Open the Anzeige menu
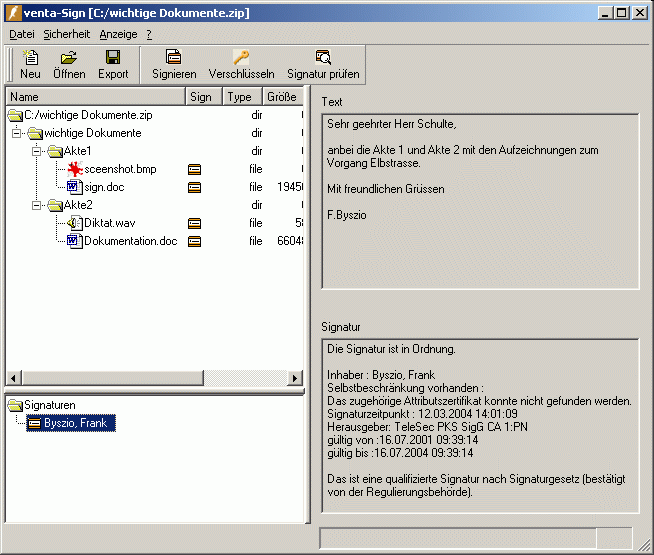This screenshot has width=654, height=555. pos(118,34)
